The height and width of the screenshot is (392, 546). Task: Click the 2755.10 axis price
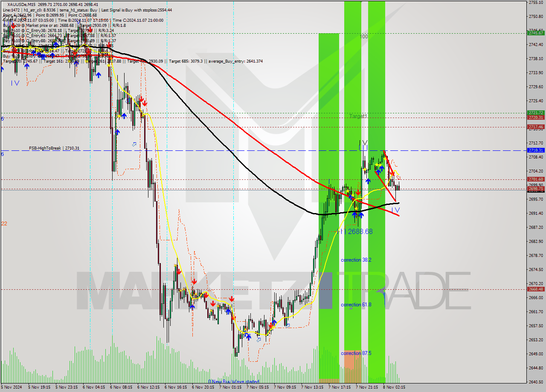point(536,3)
